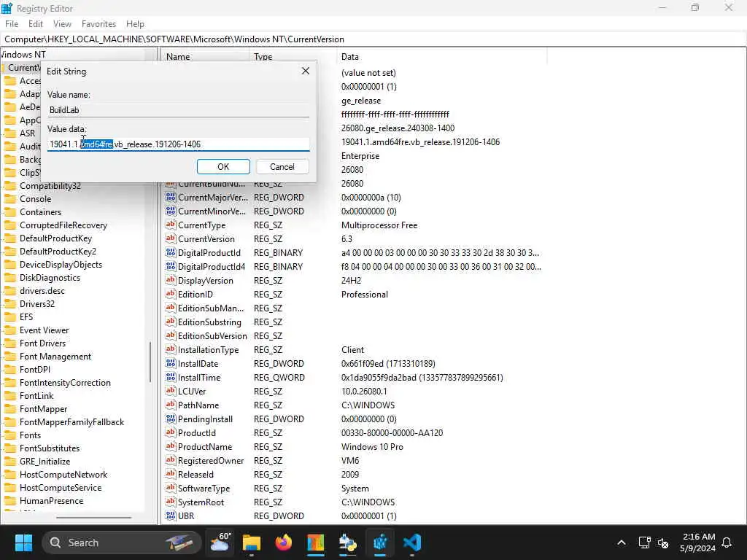Click the tree pane vertical scrollbar
Viewport: 747px width, 560px height.
click(150, 362)
